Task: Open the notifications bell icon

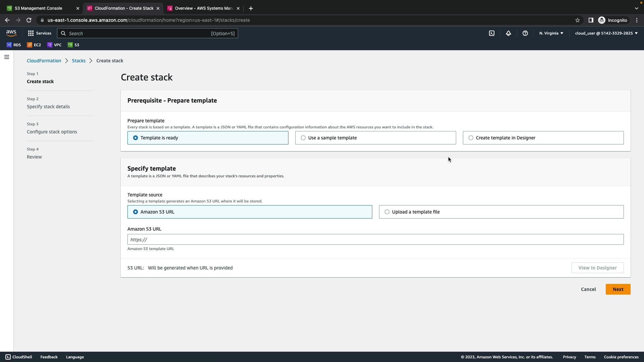Action: (x=508, y=33)
